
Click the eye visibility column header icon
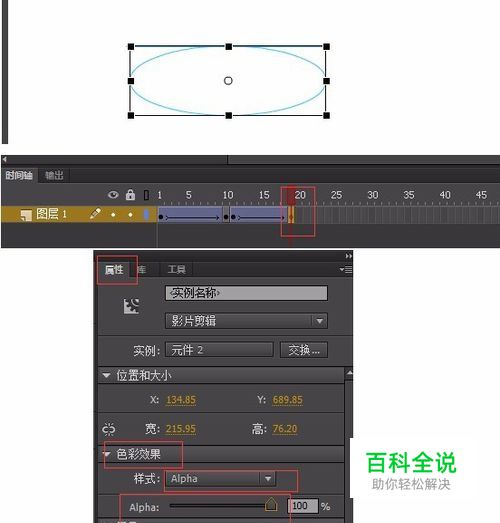click(x=113, y=194)
